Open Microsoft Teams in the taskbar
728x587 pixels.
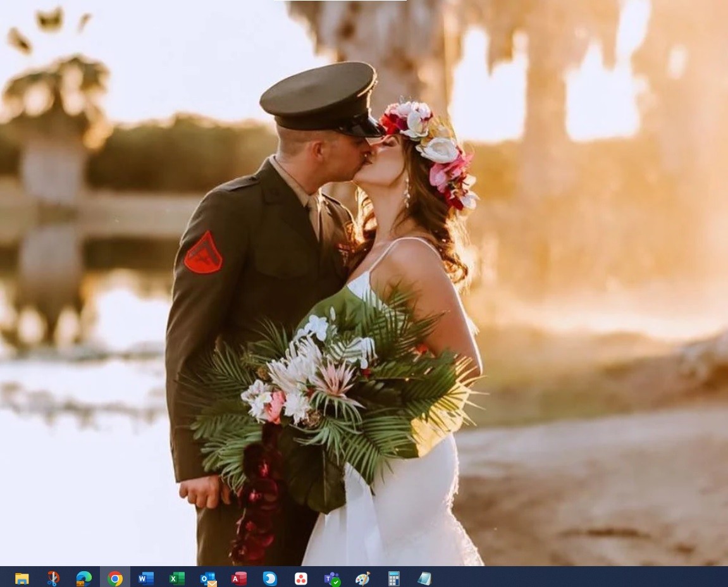332,578
